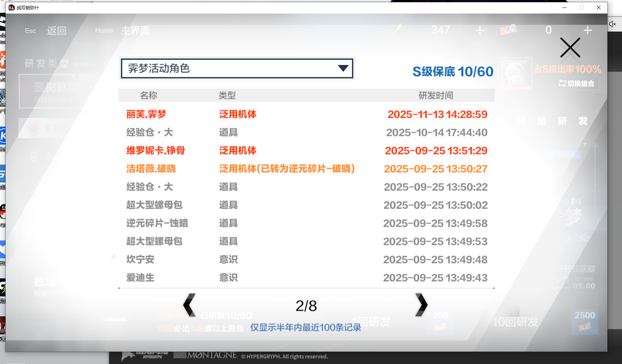622x364 pixels.
Task: Click 泛用机体(已转为逆元碎片-破晓) type text
Action: pyautogui.click(x=287, y=169)
